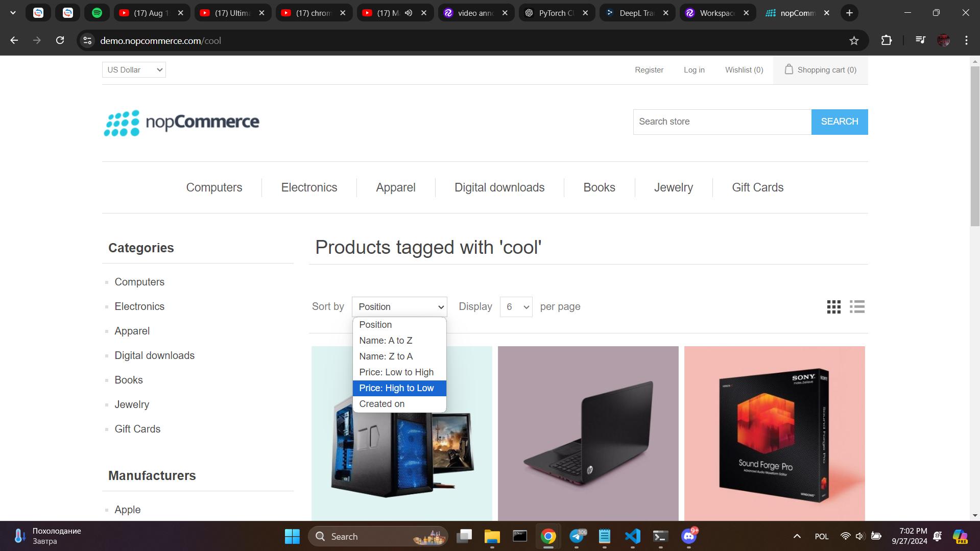
Task: Open the Apparel top menu
Action: (x=396, y=187)
